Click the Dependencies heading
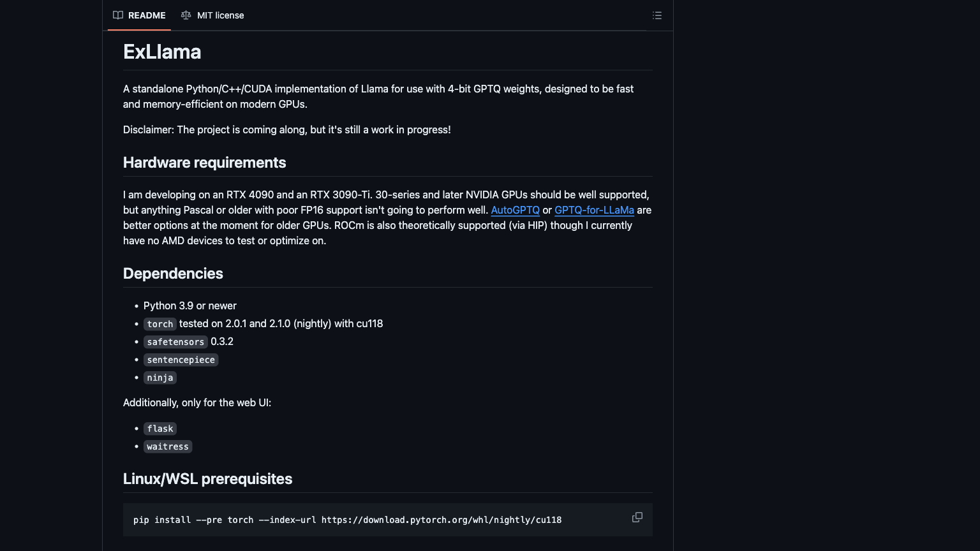Image resolution: width=980 pixels, height=551 pixels. [173, 274]
